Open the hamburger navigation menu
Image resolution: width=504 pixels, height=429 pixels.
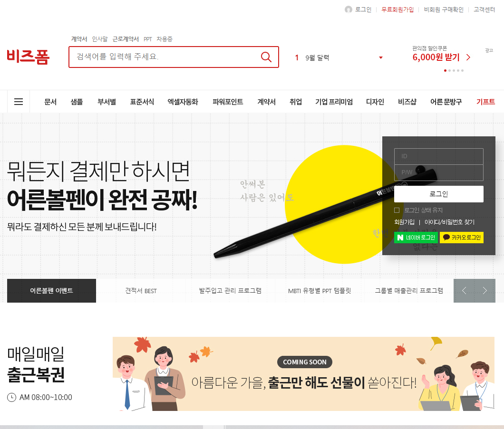(19, 101)
